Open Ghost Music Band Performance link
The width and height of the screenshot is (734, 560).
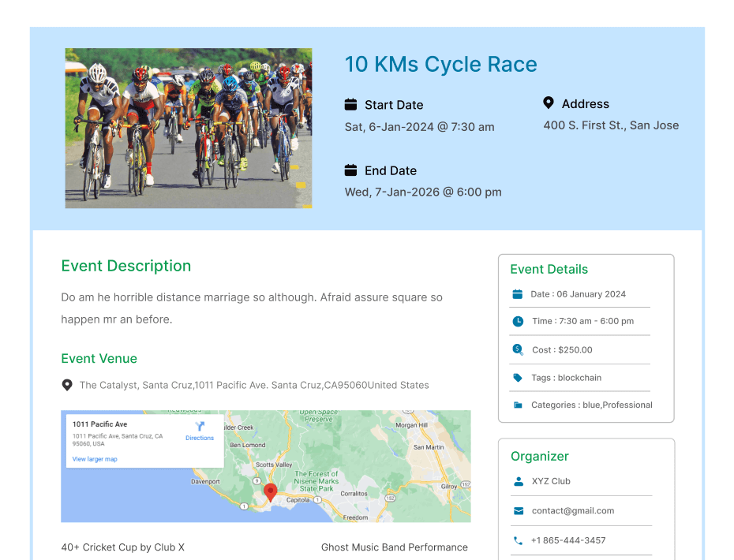point(394,547)
